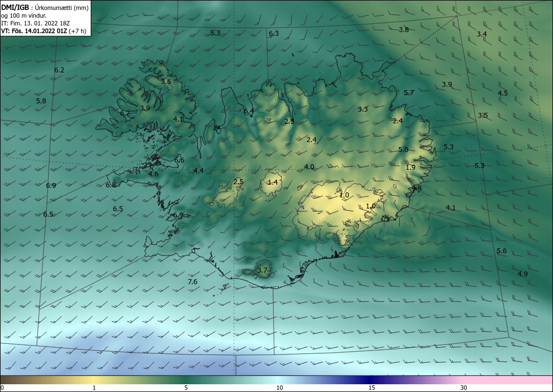Viewport: 553px width, 392px height.
Task: Click the 6.3 value label
Action: pos(274,34)
